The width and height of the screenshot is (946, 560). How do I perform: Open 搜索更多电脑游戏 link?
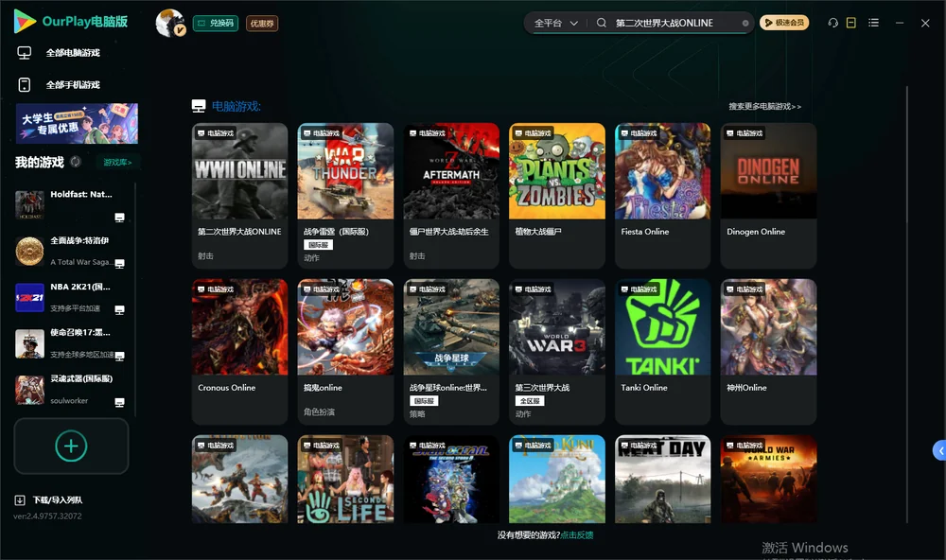pyautogui.click(x=764, y=106)
